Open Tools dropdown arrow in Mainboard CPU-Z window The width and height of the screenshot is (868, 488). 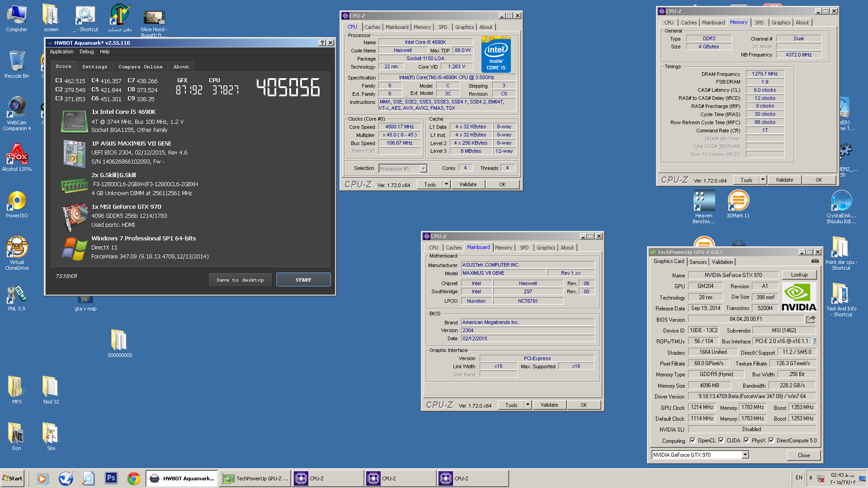tap(528, 405)
